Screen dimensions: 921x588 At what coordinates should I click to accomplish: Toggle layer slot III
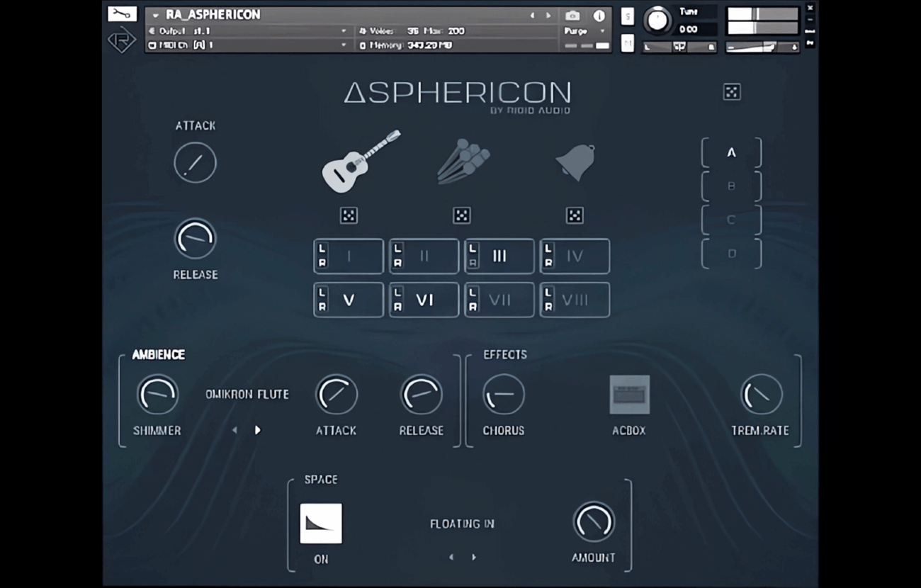(x=499, y=256)
